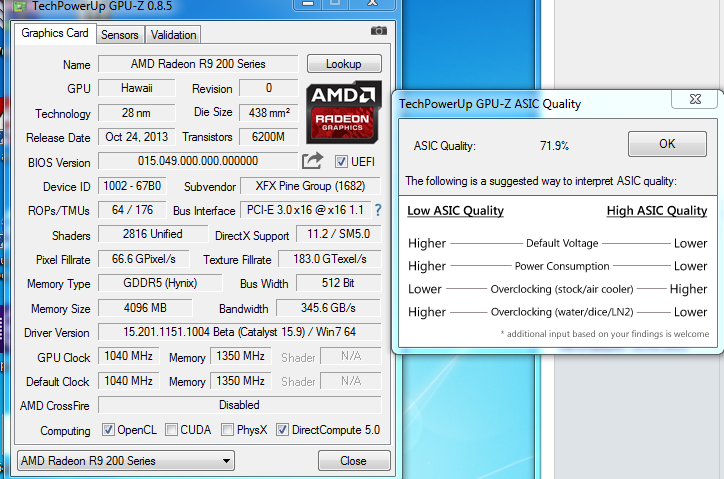This screenshot has height=479, width=724.
Task: Click the Die Size value 438 mm²
Action: (269, 113)
